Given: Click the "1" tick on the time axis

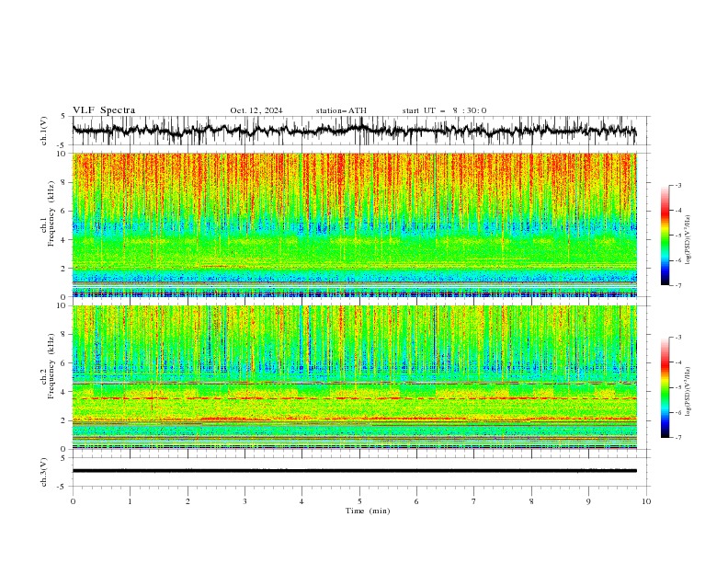Looking at the screenshot, I should (x=130, y=501).
